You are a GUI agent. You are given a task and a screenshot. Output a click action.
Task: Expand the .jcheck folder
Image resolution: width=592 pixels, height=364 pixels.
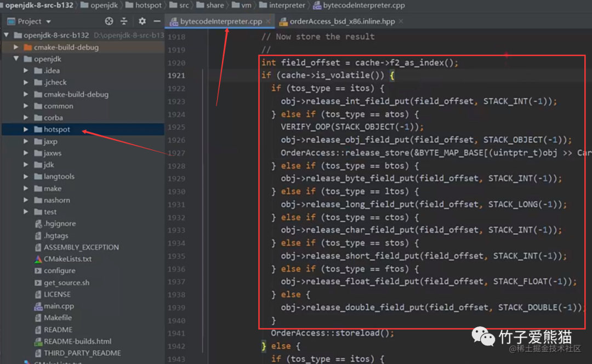point(26,82)
